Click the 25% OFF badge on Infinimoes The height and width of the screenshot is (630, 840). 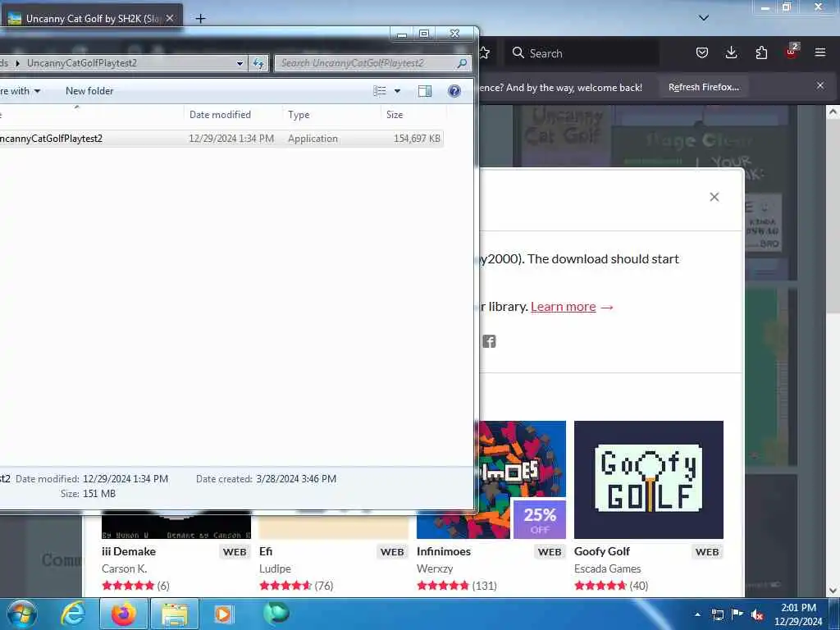[x=540, y=519]
